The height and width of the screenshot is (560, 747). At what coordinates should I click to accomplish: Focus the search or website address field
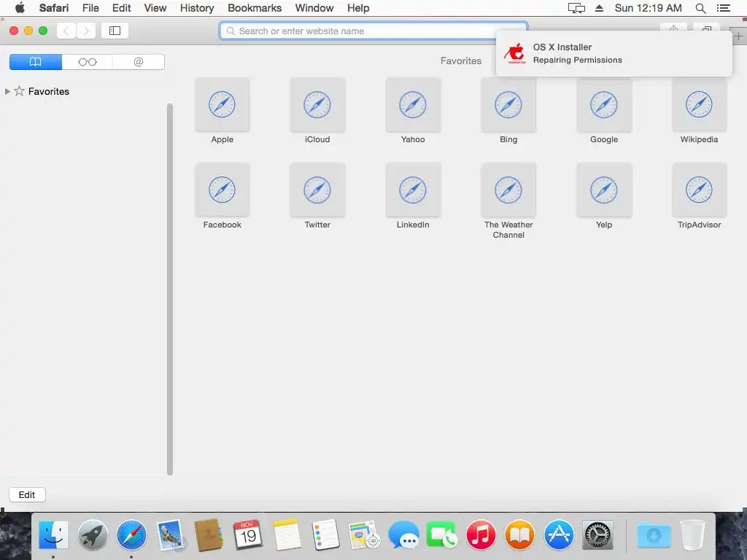(373, 31)
